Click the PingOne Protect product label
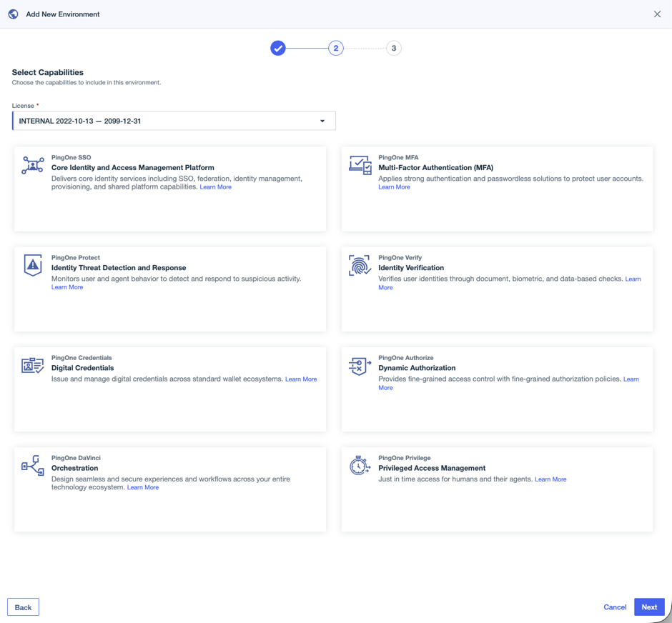This screenshot has width=672, height=623. (x=76, y=258)
